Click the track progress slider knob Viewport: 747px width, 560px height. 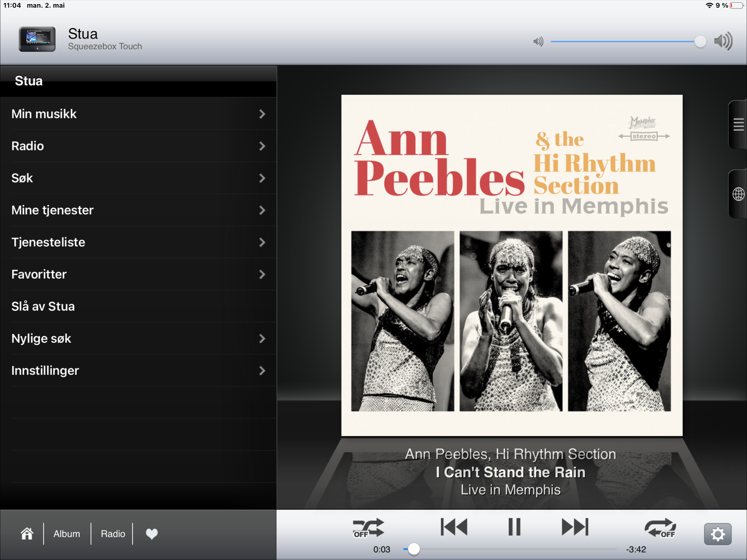[x=414, y=549]
